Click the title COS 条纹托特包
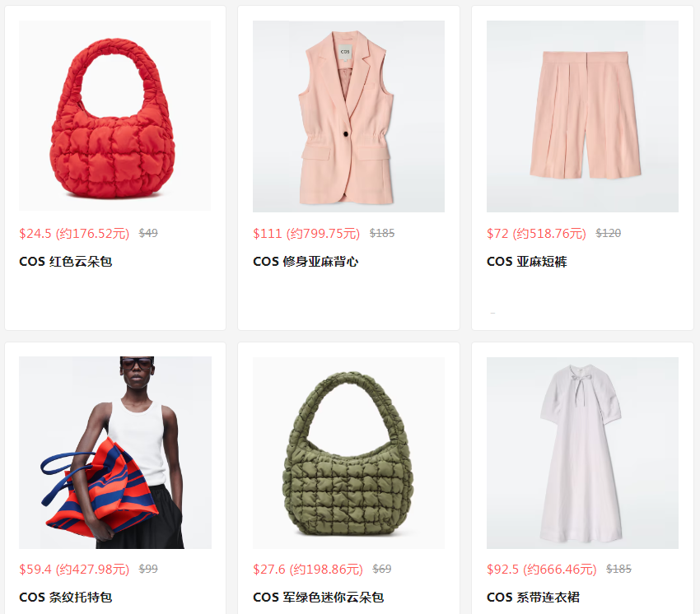This screenshot has width=700, height=614. tap(66, 597)
